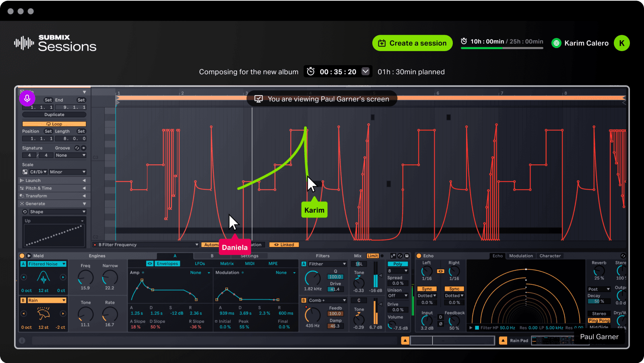Click the Create a session button
Viewport: 644px width, 363px height.
412,43
